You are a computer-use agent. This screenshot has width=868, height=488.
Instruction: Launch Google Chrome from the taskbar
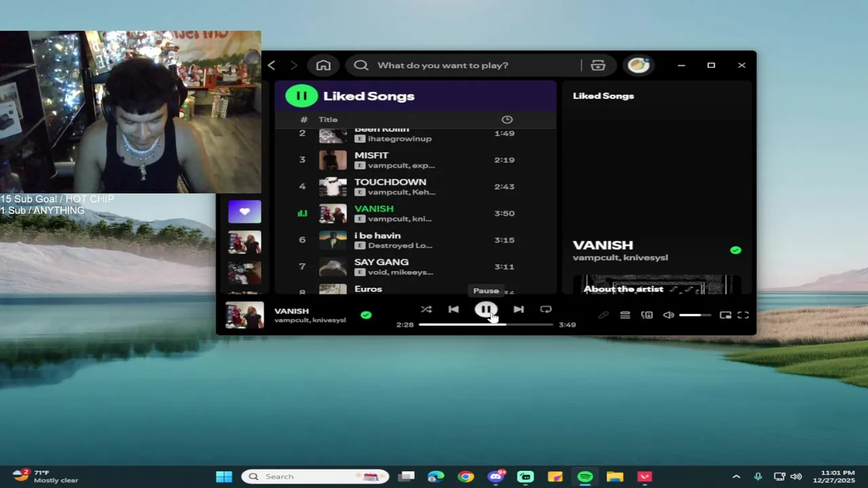coord(466,476)
